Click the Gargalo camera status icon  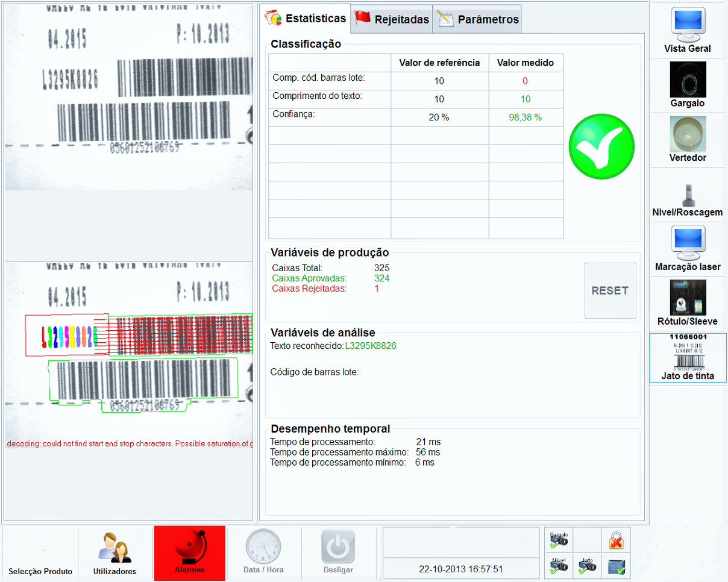(559, 540)
